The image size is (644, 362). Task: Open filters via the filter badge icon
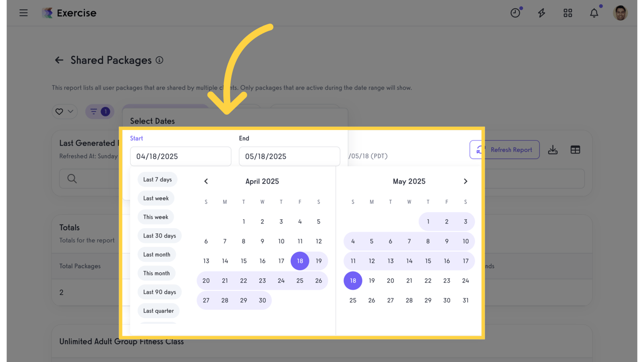coord(99,111)
